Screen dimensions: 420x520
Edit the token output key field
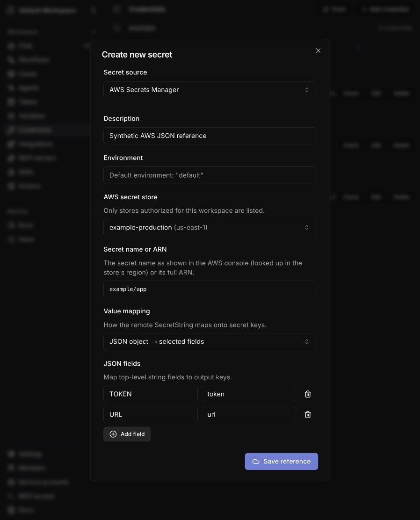248,394
